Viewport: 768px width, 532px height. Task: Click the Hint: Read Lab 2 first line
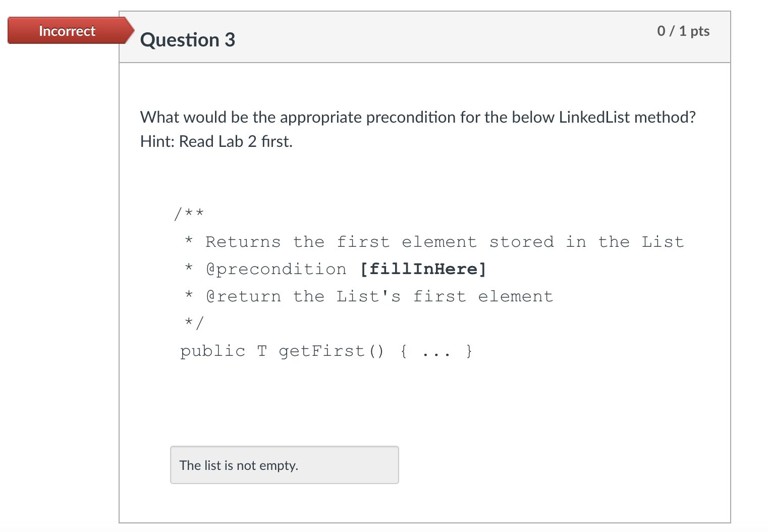click(216, 141)
